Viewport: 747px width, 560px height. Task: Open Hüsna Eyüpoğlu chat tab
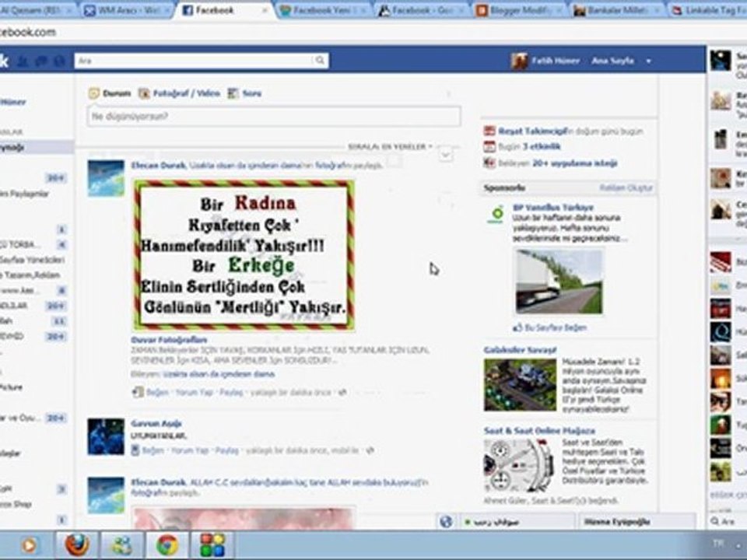point(637,521)
